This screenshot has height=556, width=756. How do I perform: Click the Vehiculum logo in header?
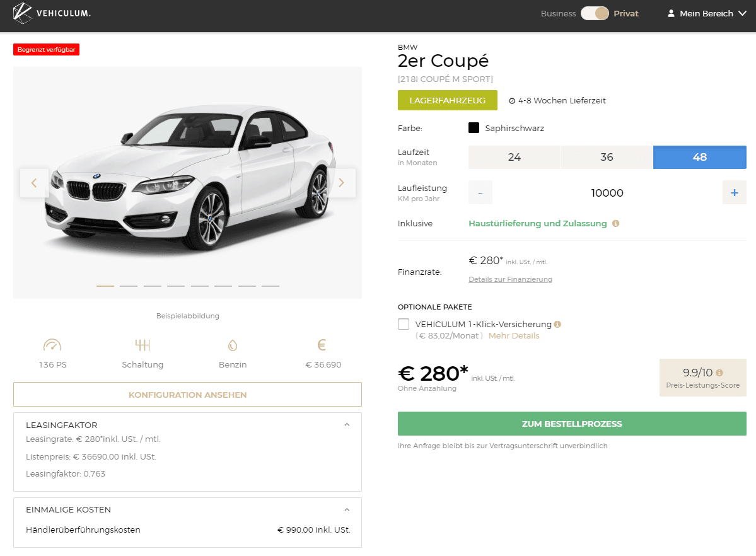(52, 13)
